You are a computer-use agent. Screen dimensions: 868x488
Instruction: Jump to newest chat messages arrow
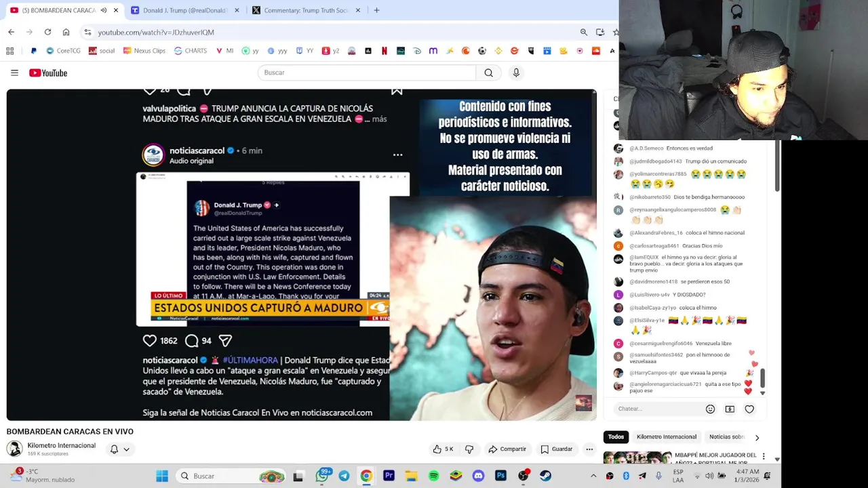click(x=762, y=393)
